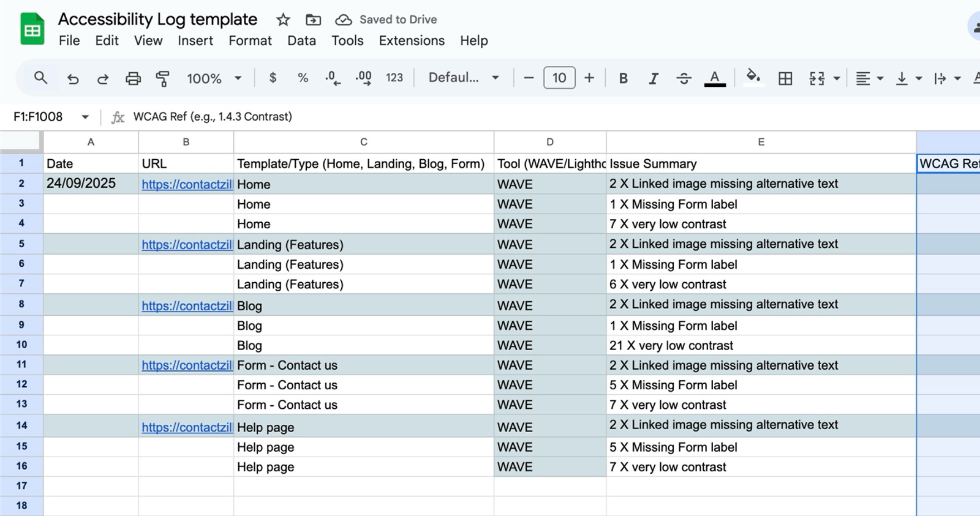Open the View menu

(148, 40)
